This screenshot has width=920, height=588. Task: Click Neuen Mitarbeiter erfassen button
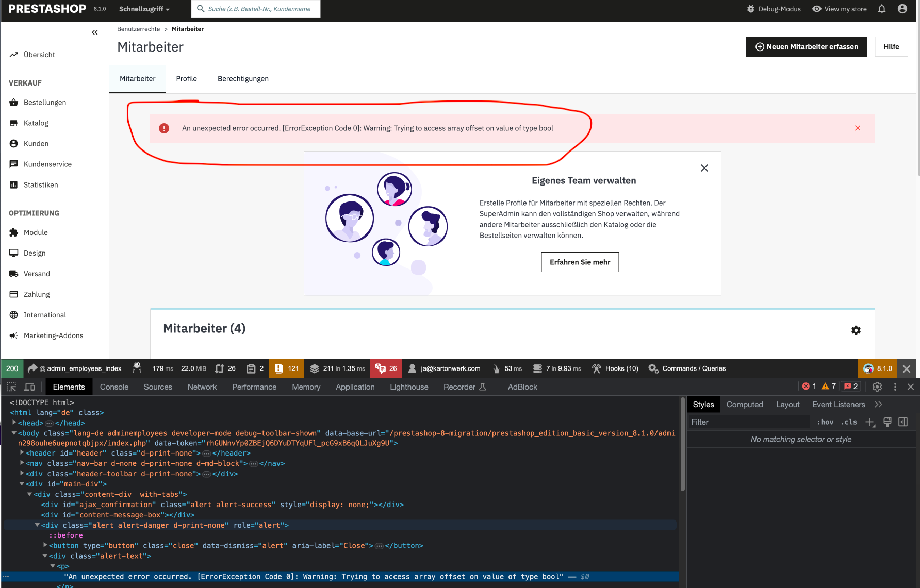pos(807,47)
